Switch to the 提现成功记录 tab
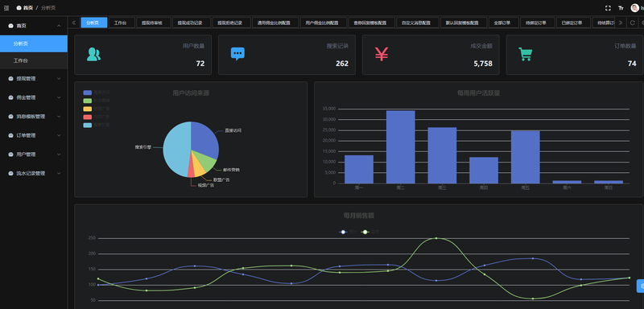 click(x=191, y=23)
